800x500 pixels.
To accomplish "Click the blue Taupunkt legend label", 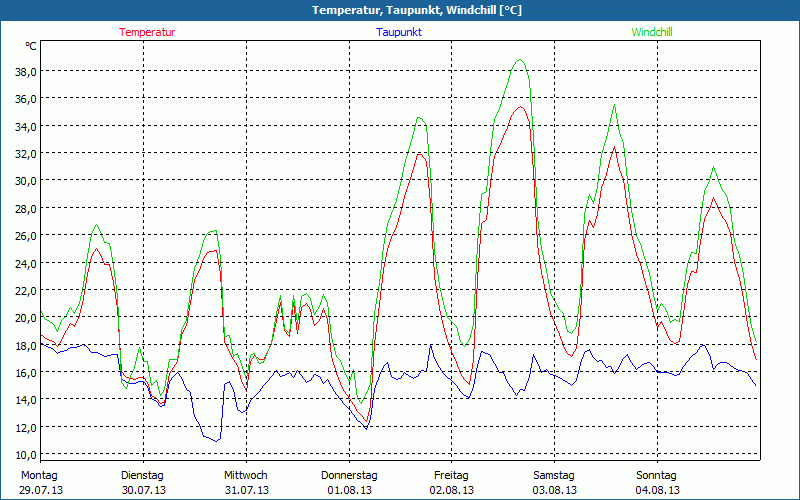I will coord(399,32).
